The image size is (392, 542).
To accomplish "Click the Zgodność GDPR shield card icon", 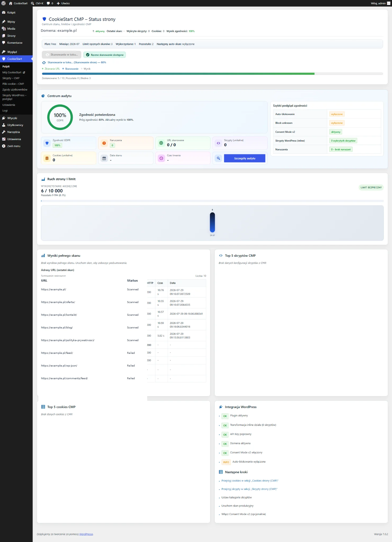I will tap(47, 143).
